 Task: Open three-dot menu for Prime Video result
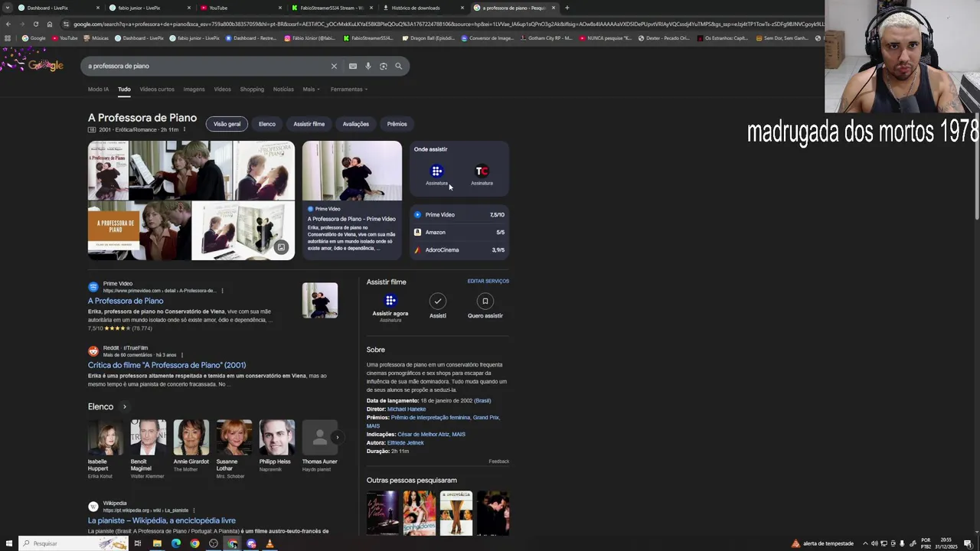point(222,291)
